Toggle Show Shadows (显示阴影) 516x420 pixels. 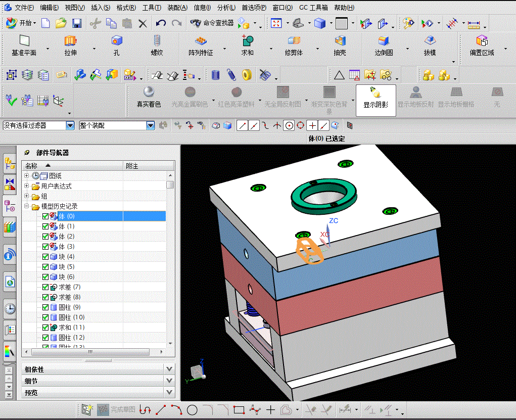(376, 101)
